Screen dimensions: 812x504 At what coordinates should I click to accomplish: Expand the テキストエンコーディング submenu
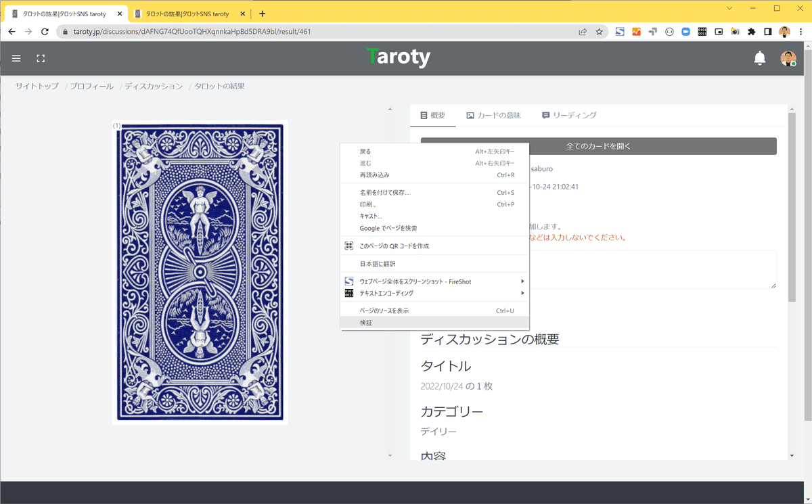click(x=434, y=293)
